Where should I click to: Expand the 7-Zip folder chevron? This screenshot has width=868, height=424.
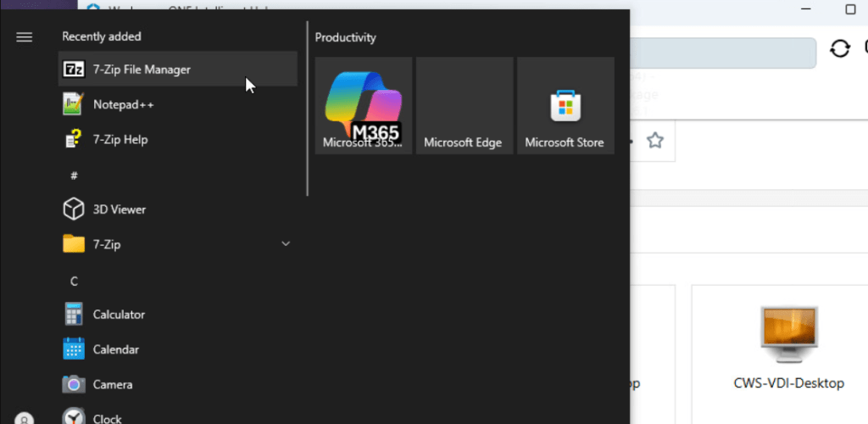tap(286, 244)
